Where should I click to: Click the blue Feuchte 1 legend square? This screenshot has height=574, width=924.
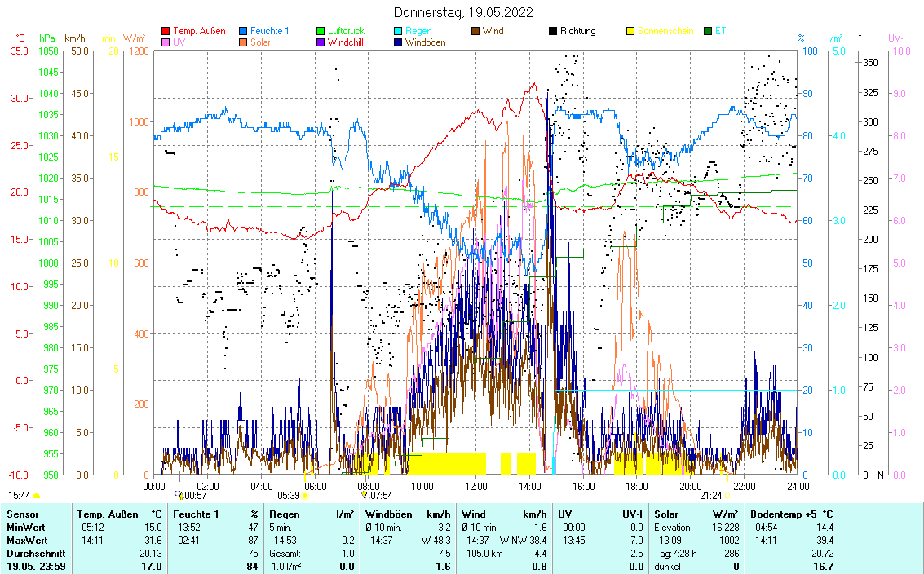pos(244,32)
